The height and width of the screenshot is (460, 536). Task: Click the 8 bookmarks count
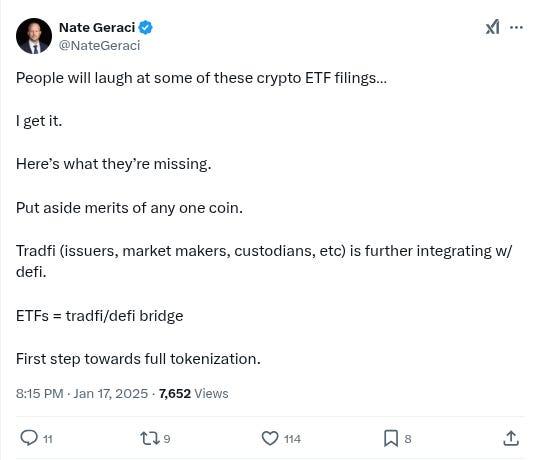pos(408,439)
